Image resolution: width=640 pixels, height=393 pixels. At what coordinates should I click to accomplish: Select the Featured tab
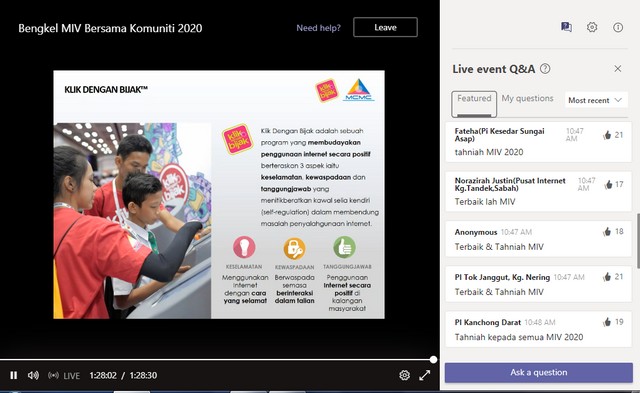(474, 104)
